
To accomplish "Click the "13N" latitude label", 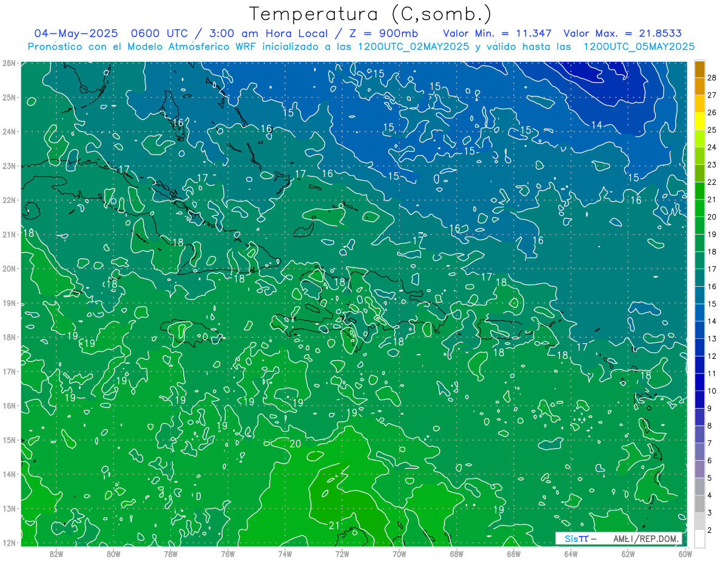I will [x=8, y=508].
